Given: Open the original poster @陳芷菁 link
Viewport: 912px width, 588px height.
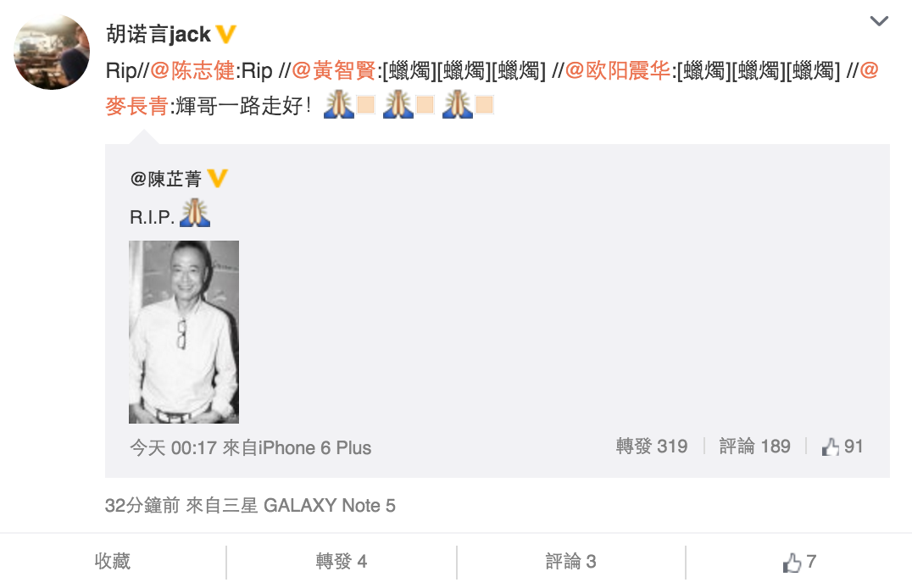Looking at the screenshot, I should click(166, 179).
